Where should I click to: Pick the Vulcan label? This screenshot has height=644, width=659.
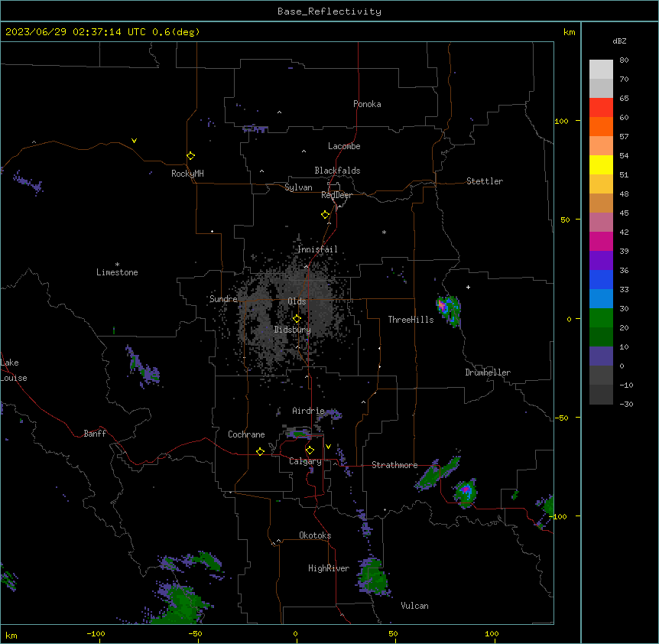pos(415,606)
